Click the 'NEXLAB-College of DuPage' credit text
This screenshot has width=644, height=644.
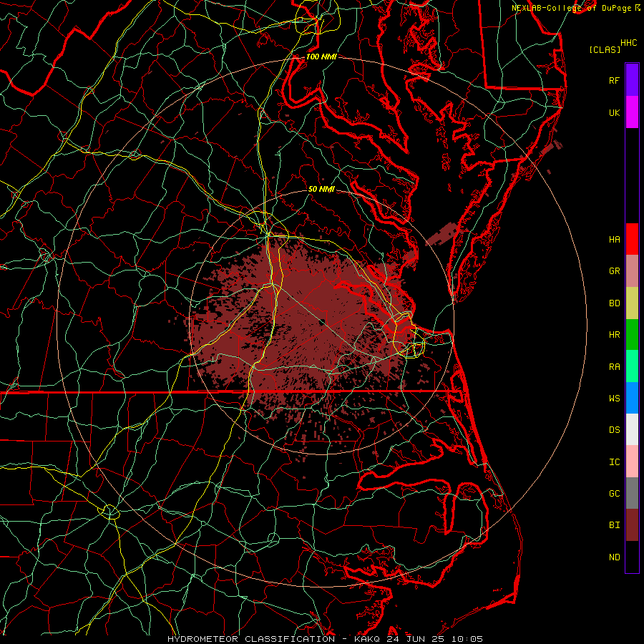point(571,8)
